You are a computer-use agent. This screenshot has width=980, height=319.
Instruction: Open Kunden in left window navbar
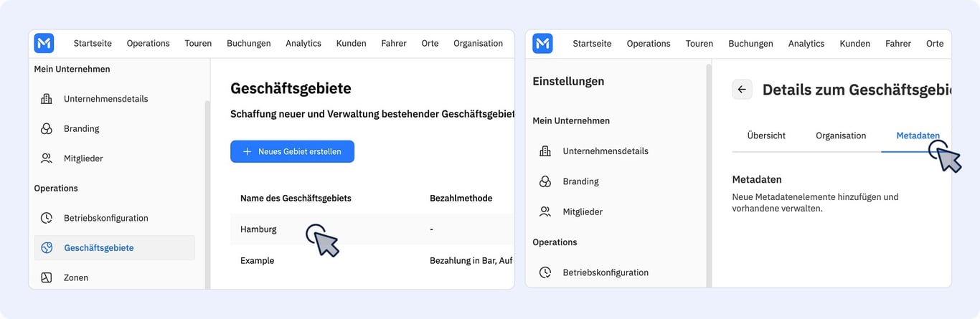point(352,43)
